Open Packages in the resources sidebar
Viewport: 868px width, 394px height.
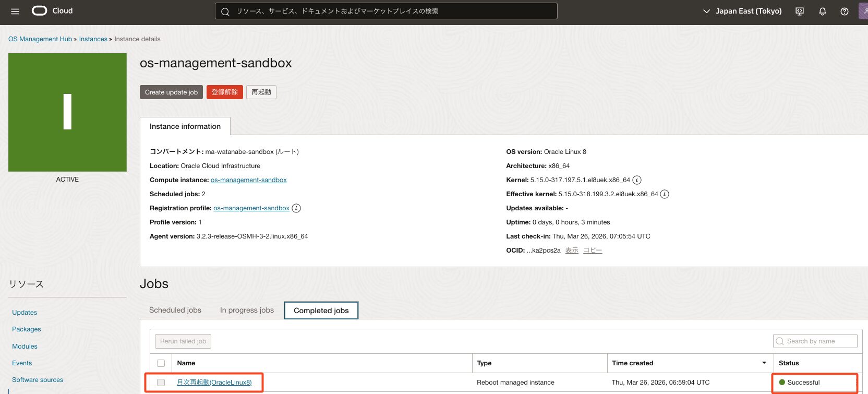point(27,329)
